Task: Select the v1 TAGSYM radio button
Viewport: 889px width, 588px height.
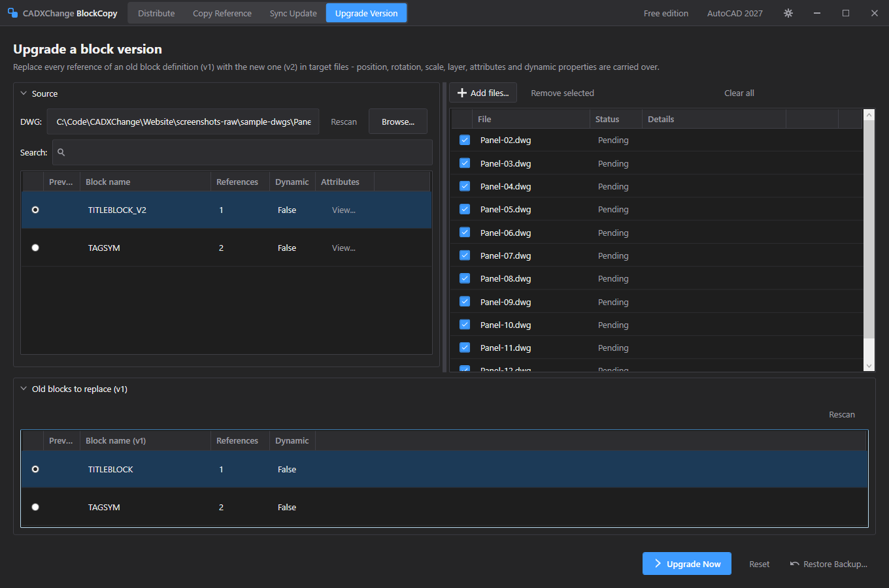Action: pyautogui.click(x=35, y=507)
